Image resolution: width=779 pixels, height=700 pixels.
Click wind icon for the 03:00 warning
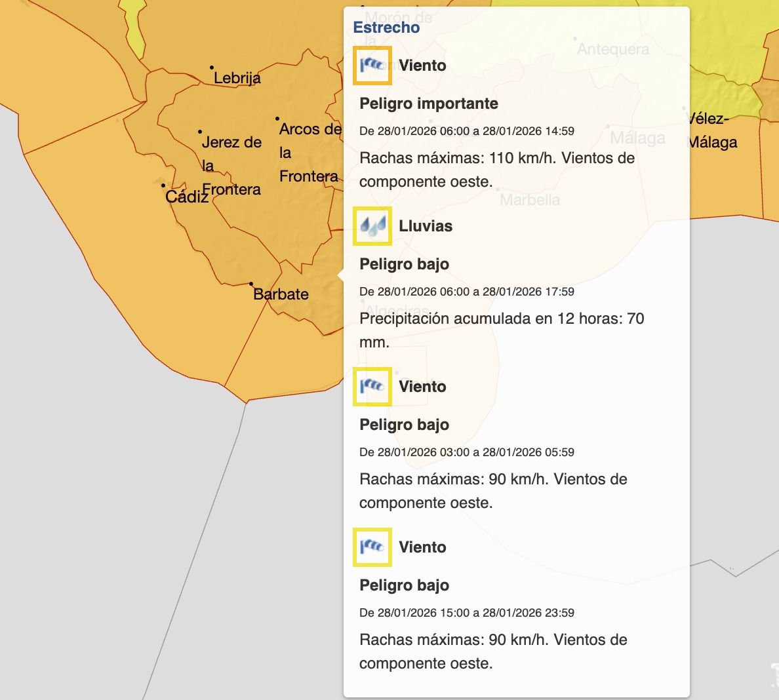coord(372,386)
